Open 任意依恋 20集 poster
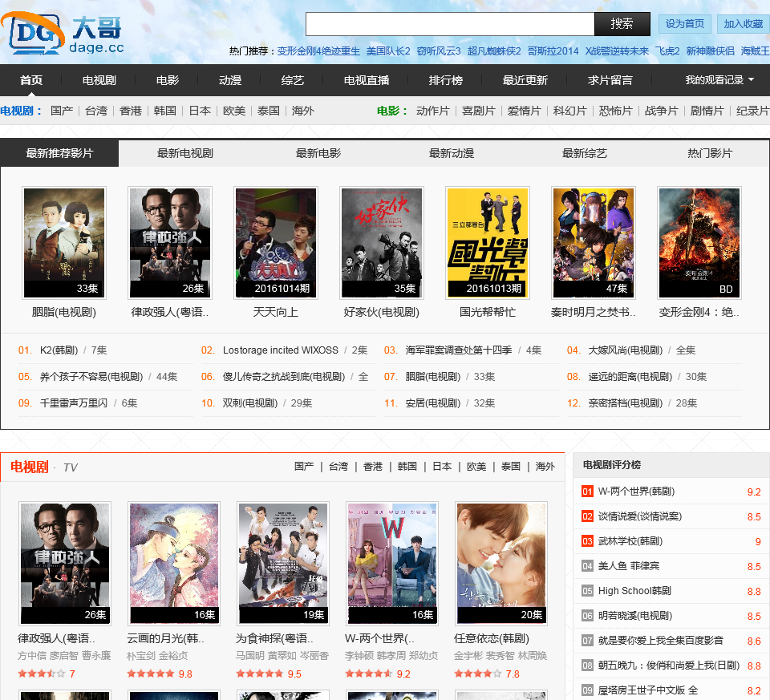This screenshot has height=700, width=770. pyautogui.click(x=501, y=564)
